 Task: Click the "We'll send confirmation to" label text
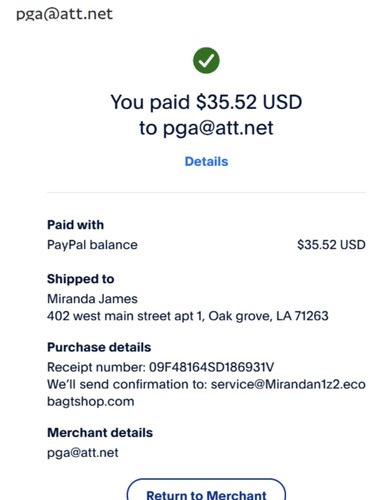[127, 385]
